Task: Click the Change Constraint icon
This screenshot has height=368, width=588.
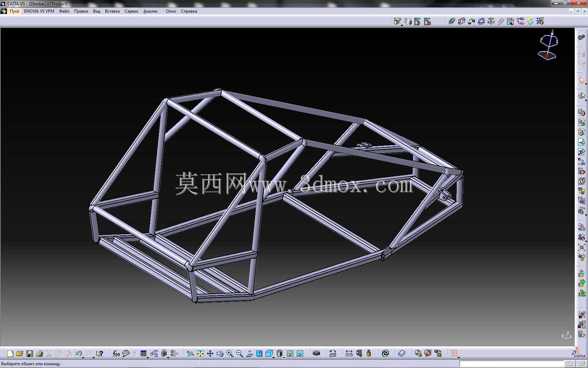Action: pos(530,21)
